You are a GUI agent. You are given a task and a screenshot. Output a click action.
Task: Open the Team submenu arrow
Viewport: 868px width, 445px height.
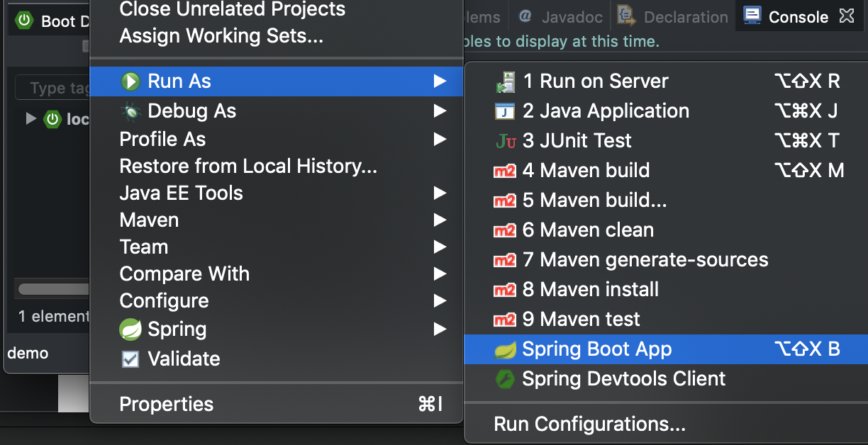[x=440, y=247]
